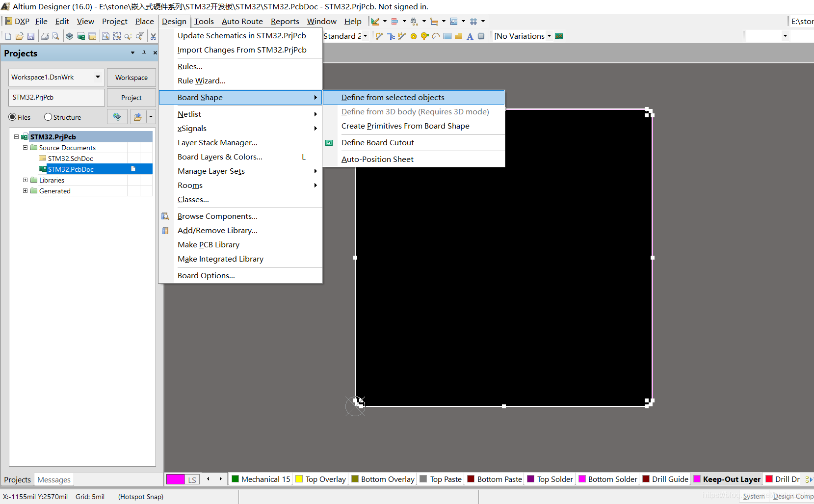Screen dimensions: 814x504
Task: Pin the Projects panel with pushpin
Action: 144,53
